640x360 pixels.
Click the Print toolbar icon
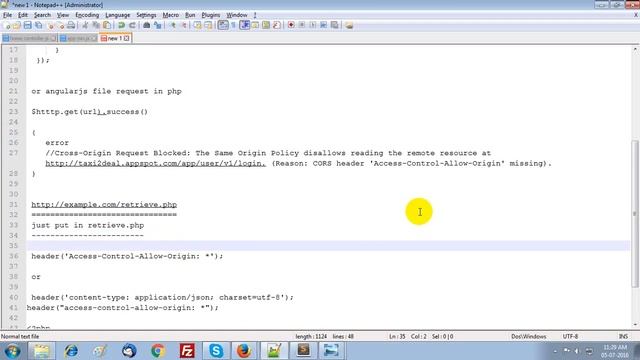point(71,25)
